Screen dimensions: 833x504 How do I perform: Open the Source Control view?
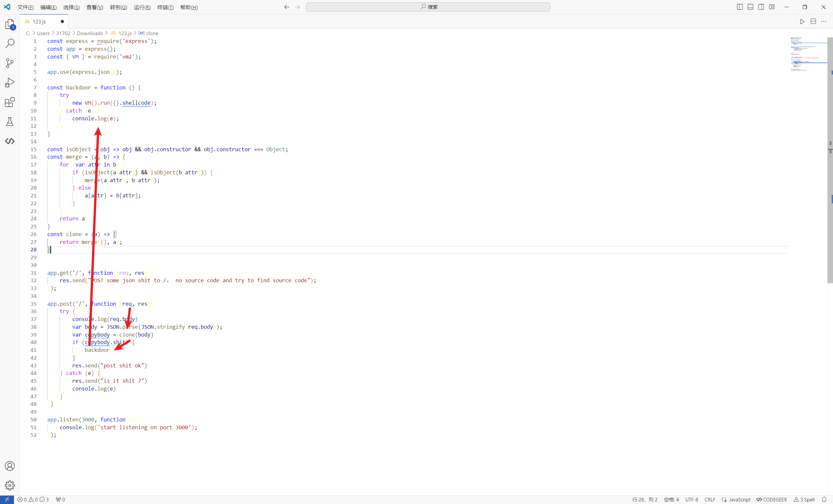point(10,63)
